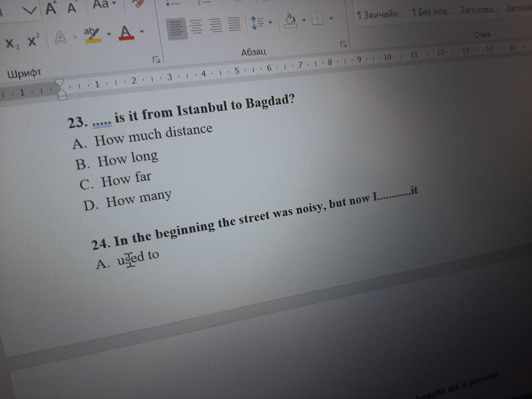Viewport: 532px width, 399px height.
Task: Apply the Без інте... style
Action: 432,12
